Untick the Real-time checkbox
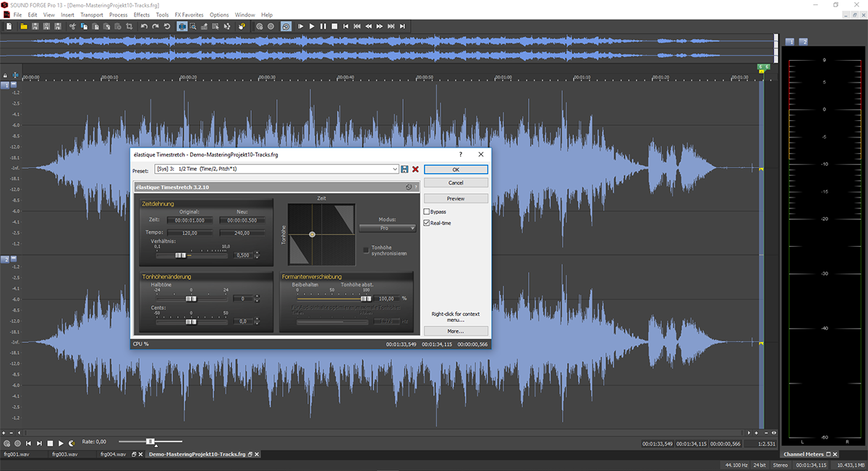 pos(427,223)
